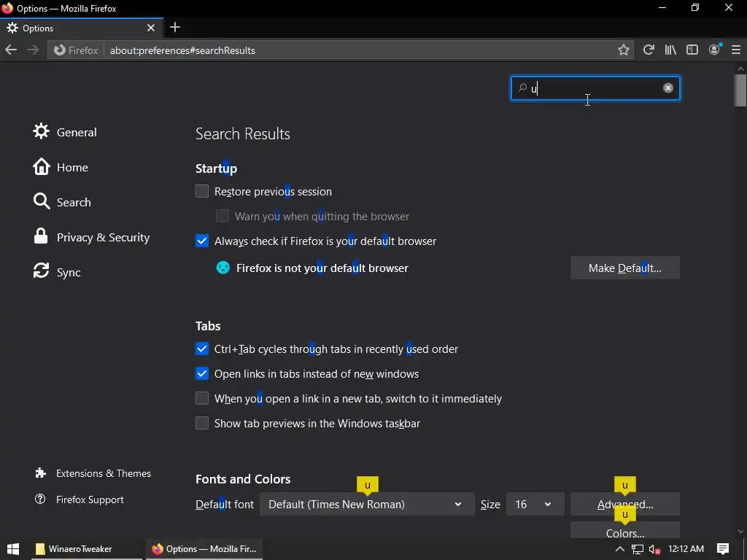Click the Make Default button
This screenshot has width=747, height=560.
pos(625,268)
